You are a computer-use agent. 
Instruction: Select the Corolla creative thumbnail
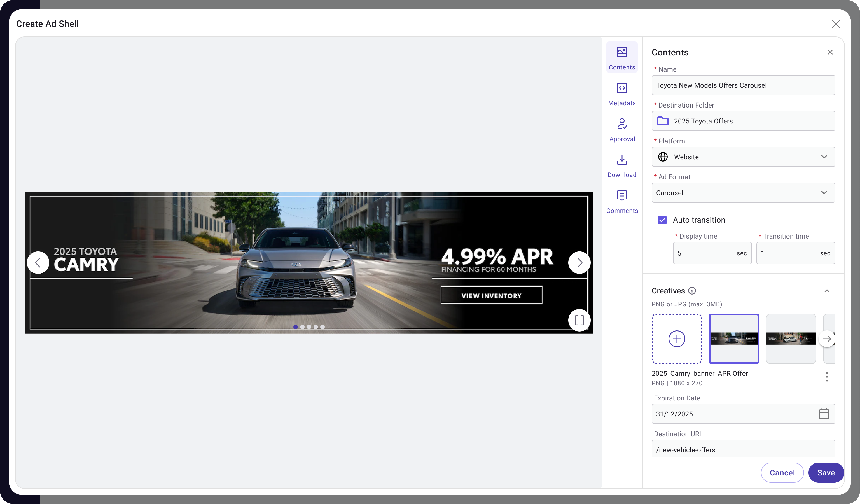click(x=791, y=339)
